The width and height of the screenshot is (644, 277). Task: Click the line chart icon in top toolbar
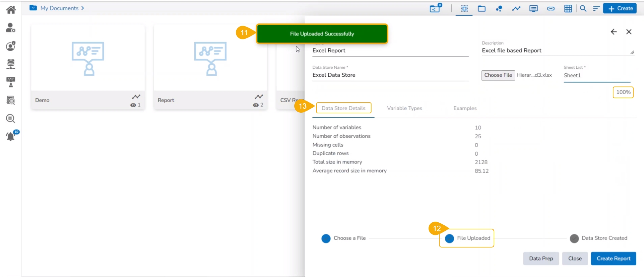[x=516, y=9]
